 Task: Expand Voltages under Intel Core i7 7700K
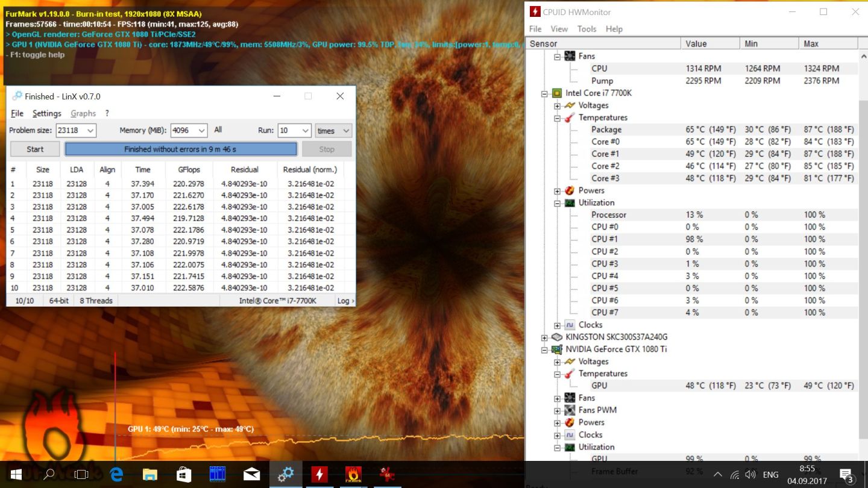point(558,105)
